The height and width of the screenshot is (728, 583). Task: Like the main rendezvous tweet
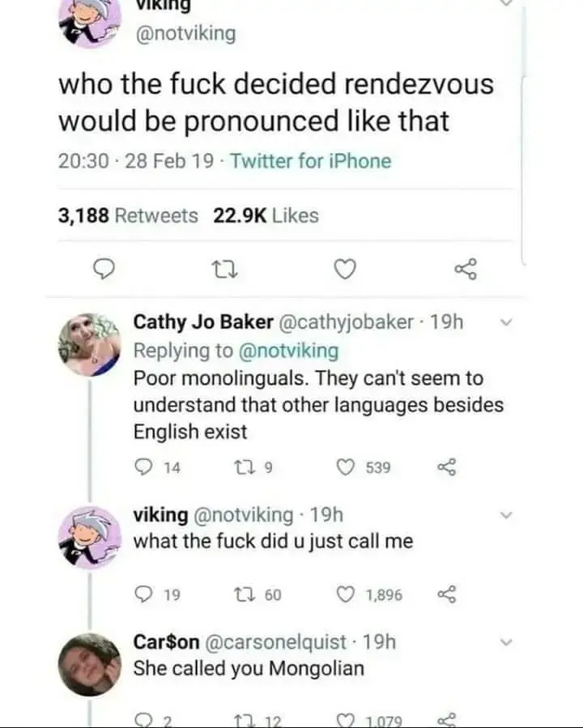pyautogui.click(x=346, y=270)
